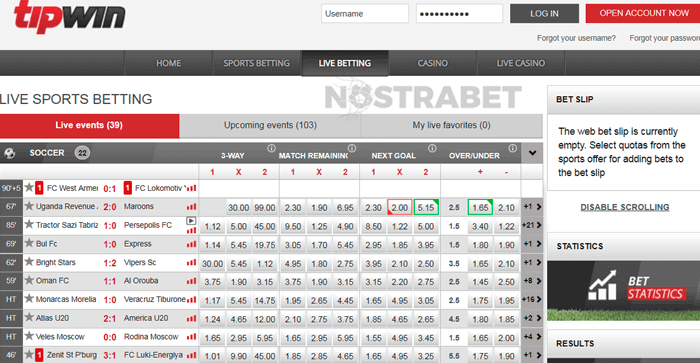Viewport: 700px width, 363px height.
Task: Open statistics bars for Uganda Revenue match
Action: click(192, 207)
